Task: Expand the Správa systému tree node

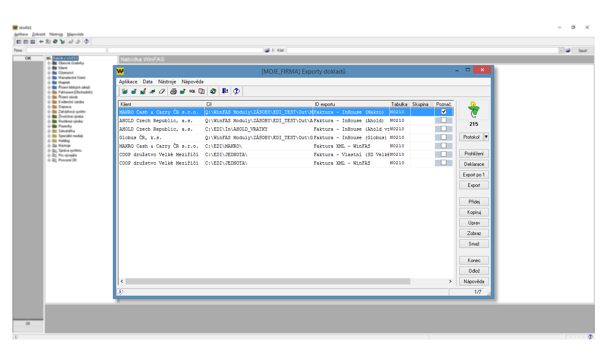Action: point(49,150)
